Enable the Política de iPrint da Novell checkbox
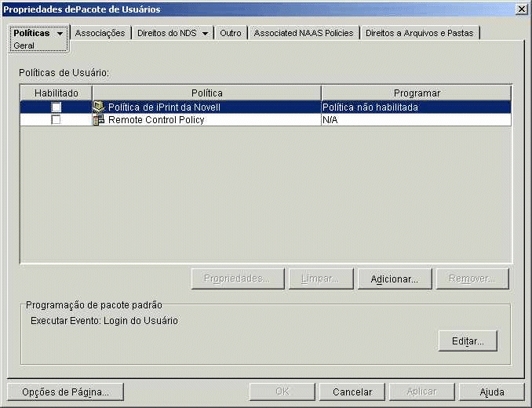Viewport: 532px width, 408px height. click(x=56, y=107)
